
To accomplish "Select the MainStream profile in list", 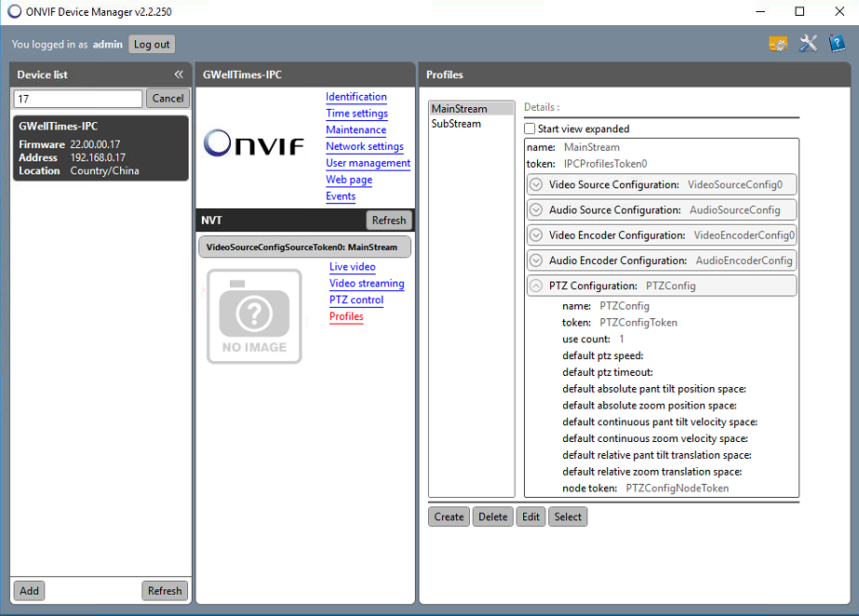I will tap(459, 109).
